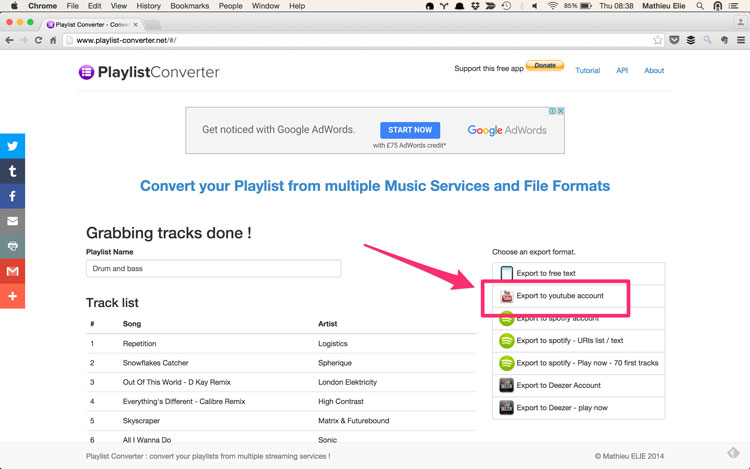The image size is (750, 469).
Task: Click the song Skyscraper
Action: (141, 421)
